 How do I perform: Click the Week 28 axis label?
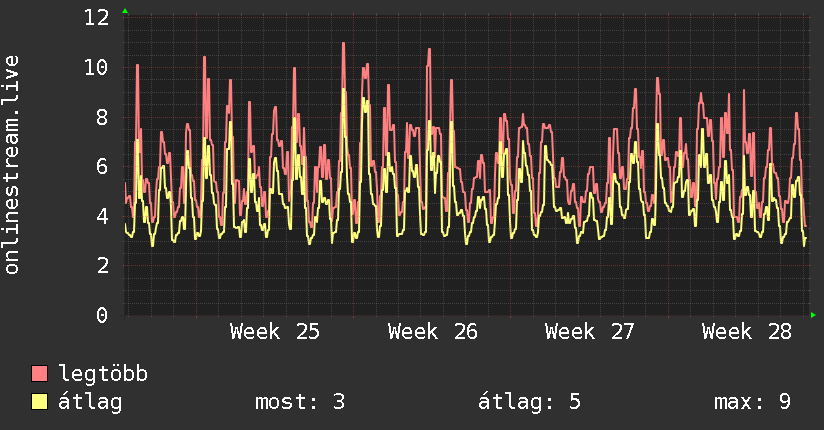747,332
